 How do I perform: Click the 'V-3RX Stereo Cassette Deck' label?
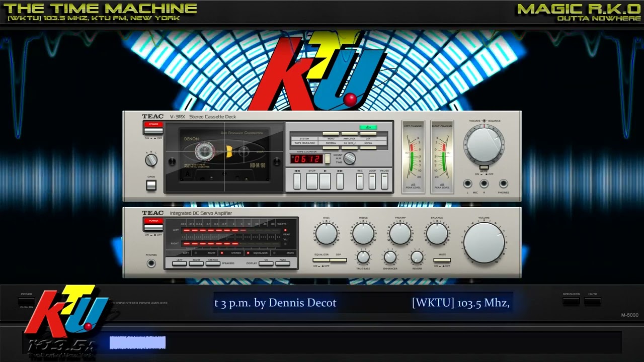[x=203, y=117]
